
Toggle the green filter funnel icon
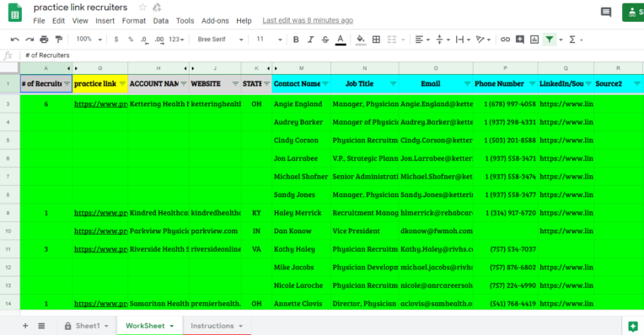(549, 40)
